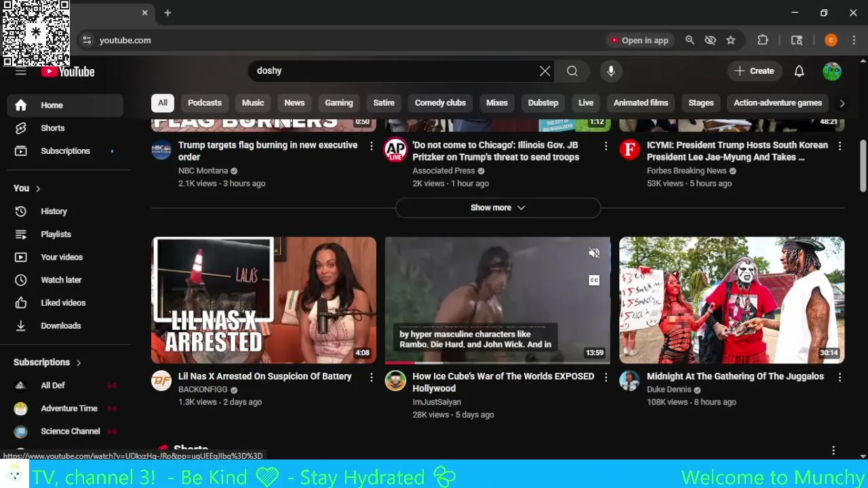Select the Dubstep filter chip
Screen dimensions: 868x488
[543, 103]
